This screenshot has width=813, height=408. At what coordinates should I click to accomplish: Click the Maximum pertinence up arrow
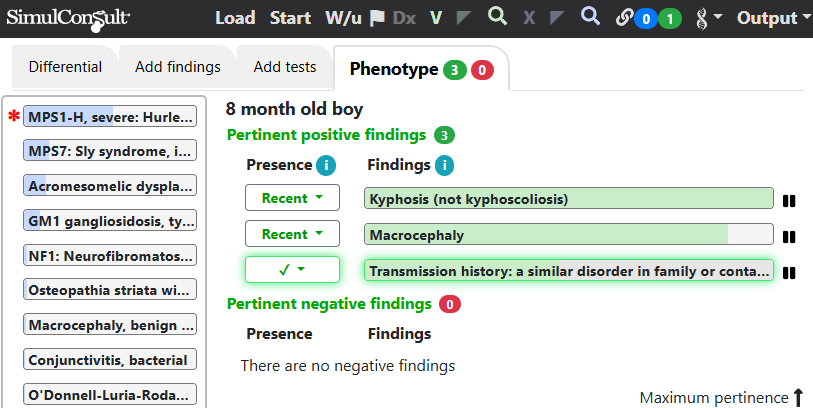click(x=799, y=398)
